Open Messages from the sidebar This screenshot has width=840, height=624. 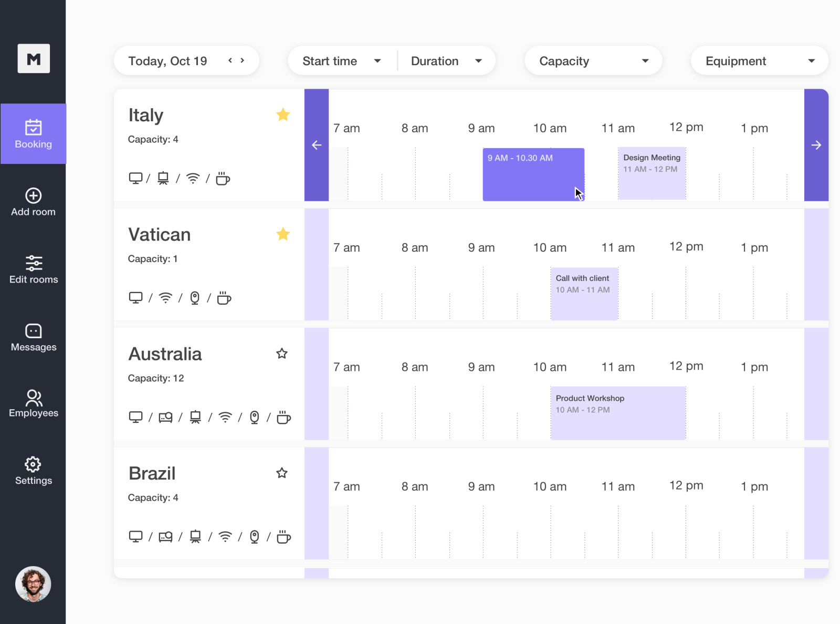33,336
